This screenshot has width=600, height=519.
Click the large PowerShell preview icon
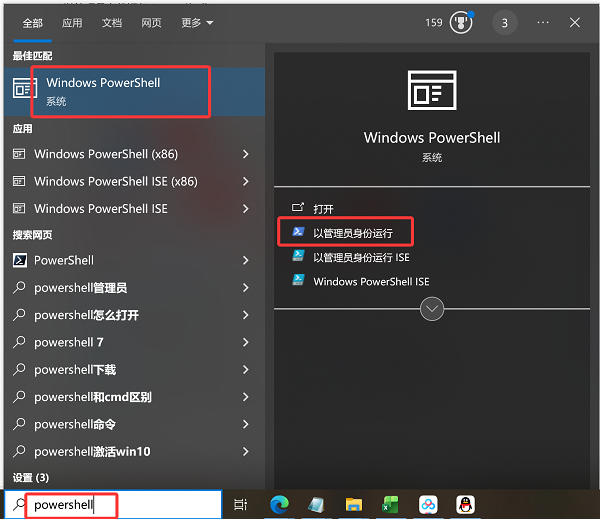tap(432, 90)
